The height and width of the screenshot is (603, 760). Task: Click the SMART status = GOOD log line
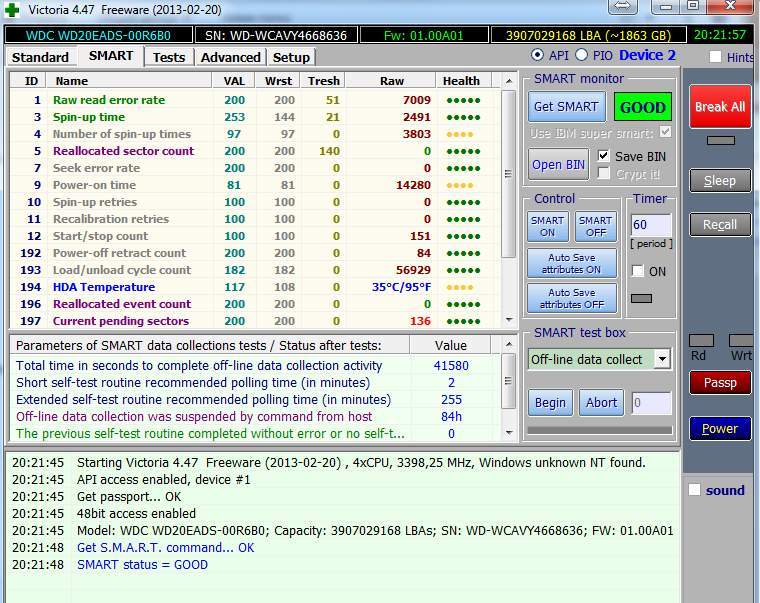click(x=142, y=565)
